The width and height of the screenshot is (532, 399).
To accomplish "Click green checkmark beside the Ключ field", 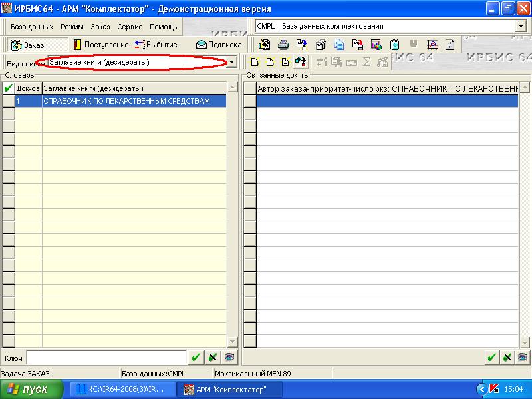I will 196,357.
